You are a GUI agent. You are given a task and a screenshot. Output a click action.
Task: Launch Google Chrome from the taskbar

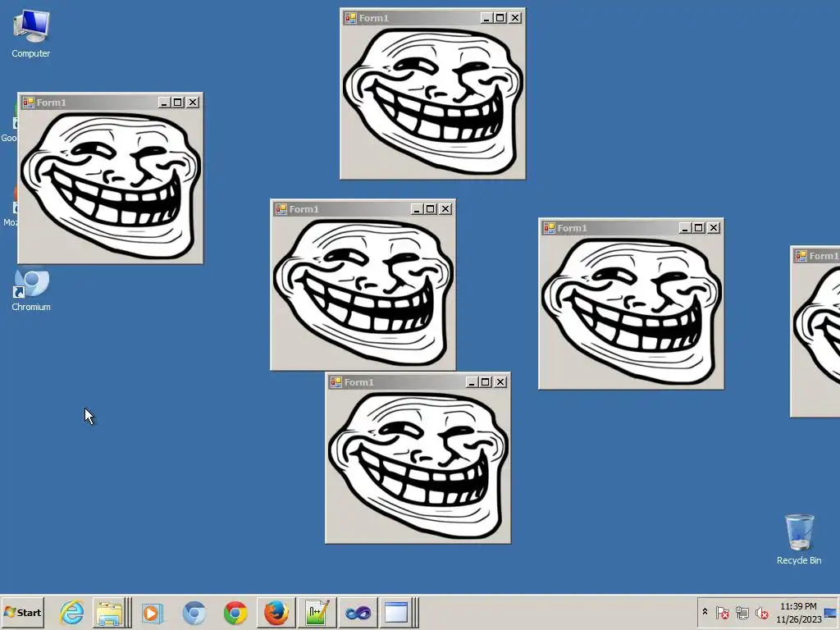pyautogui.click(x=235, y=612)
